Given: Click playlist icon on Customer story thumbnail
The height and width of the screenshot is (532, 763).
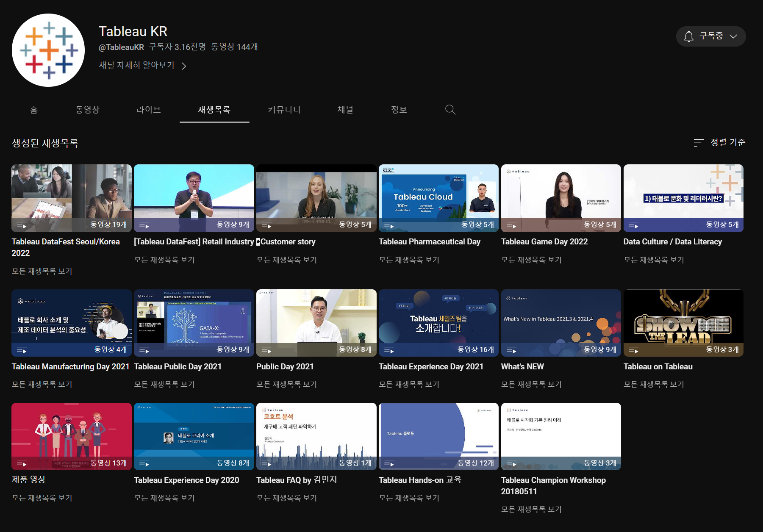Looking at the screenshot, I should tap(266, 225).
